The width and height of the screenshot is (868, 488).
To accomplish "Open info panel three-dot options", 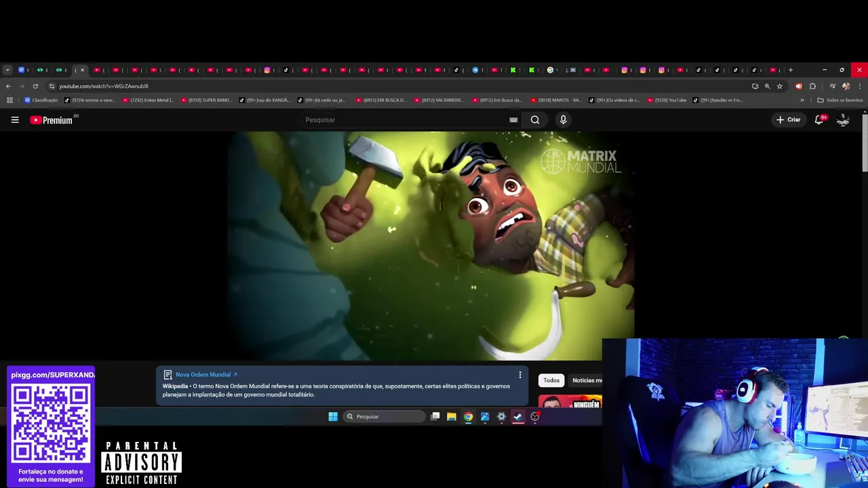I will 520,375.
